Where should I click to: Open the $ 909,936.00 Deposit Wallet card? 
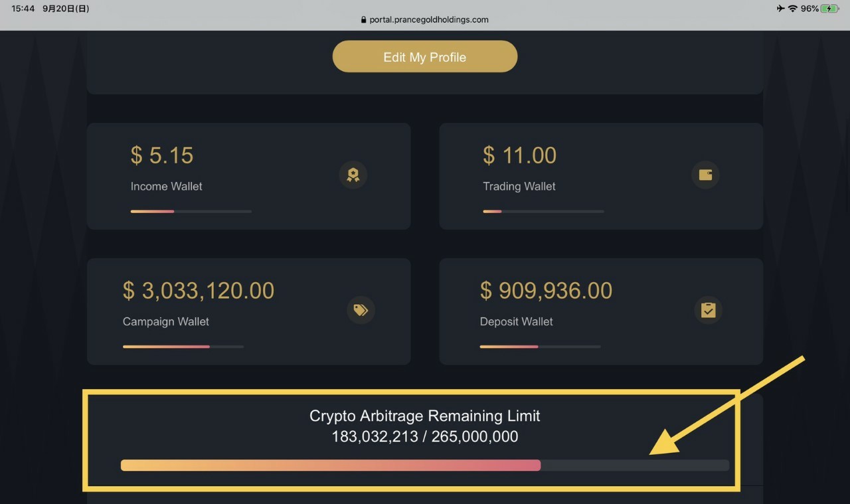coord(601,311)
